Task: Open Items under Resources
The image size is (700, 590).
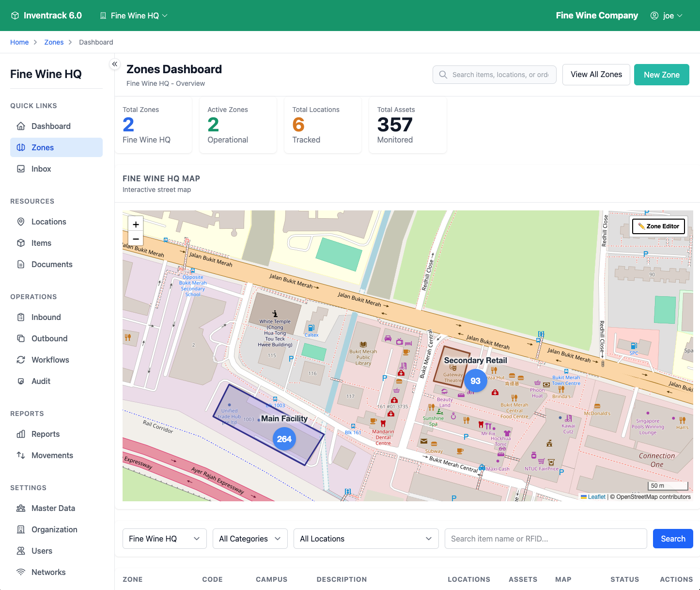Action: [56, 243]
